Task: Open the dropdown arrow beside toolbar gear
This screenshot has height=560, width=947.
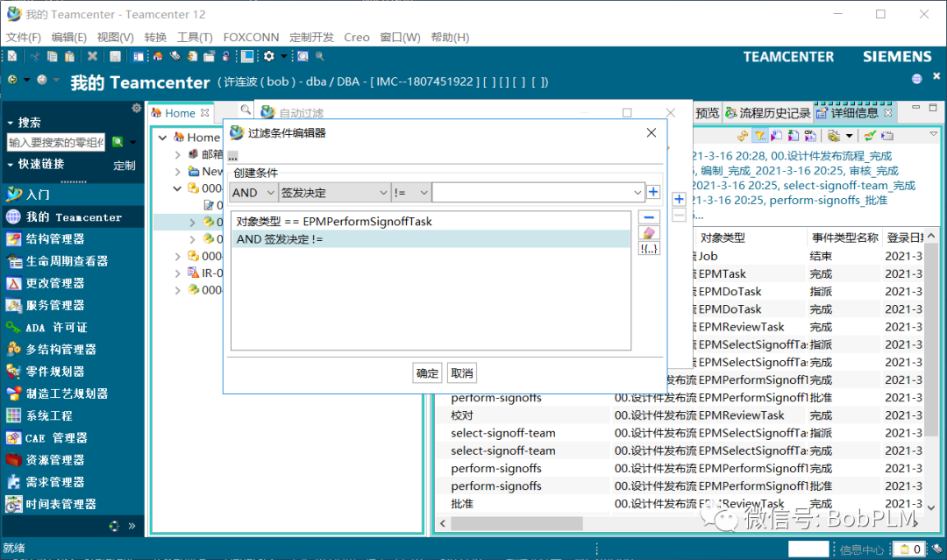Action: coord(283,56)
